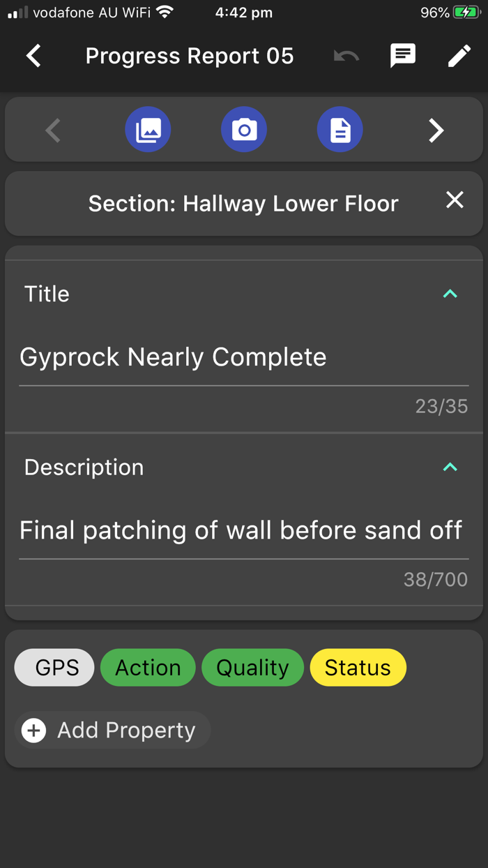Edit the Gyprock Nearly Complete title text
Screen dimensions: 488x868
tap(173, 357)
